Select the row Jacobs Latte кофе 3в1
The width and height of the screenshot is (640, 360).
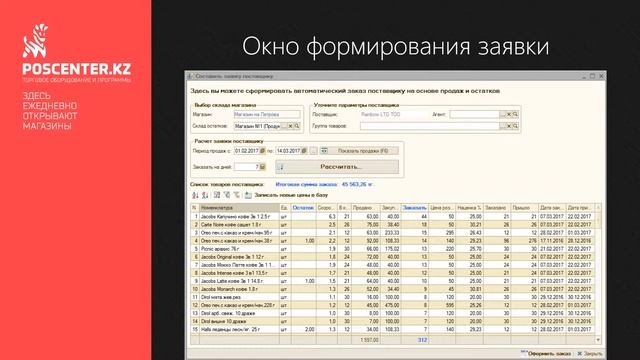[x=392, y=281]
